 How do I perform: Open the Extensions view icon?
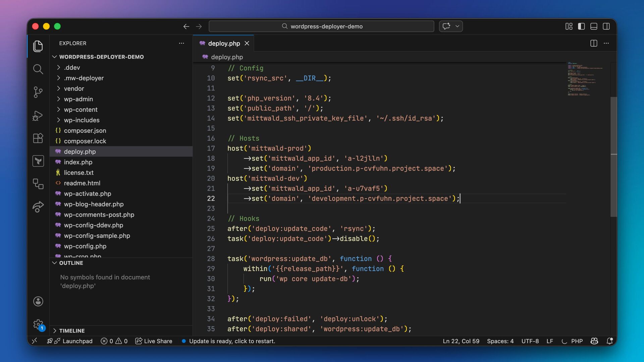click(x=38, y=138)
